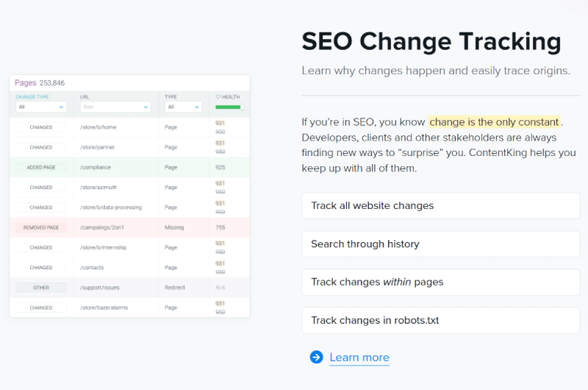588x390 pixels.
Task: Click the CHANGED badge for /contacts
Action: click(41, 268)
